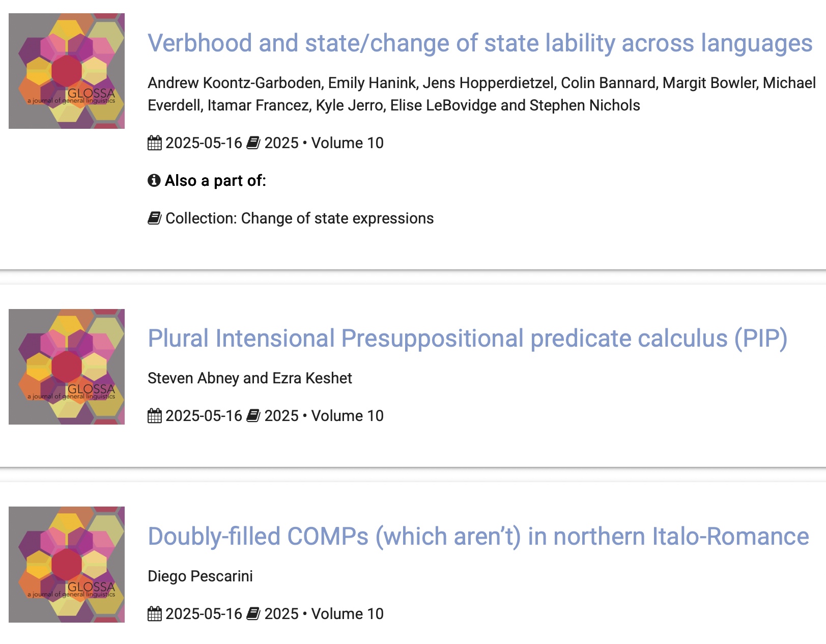Viewport: 826px width, 644px height.
Task: Click calendar icon under the Verbhood article
Action: (155, 143)
